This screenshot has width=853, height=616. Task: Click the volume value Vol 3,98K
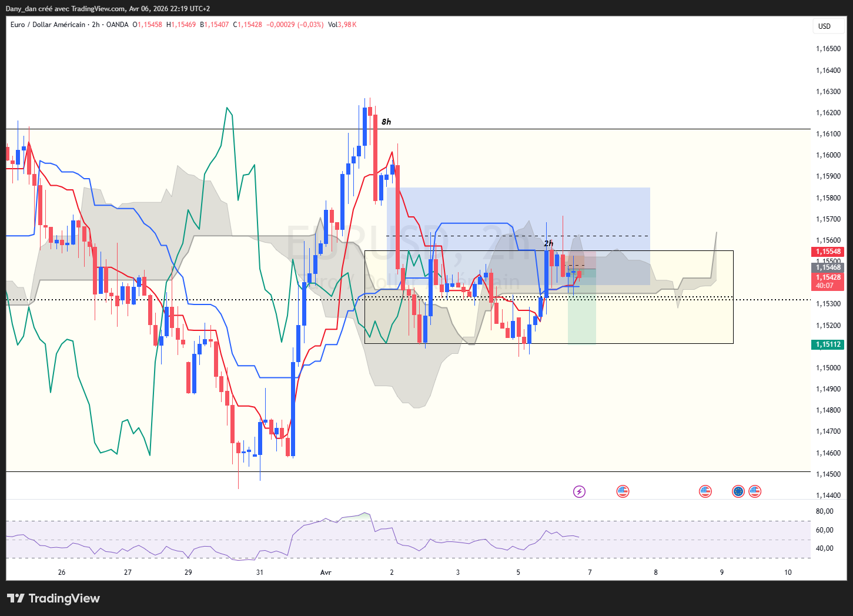coord(342,25)
